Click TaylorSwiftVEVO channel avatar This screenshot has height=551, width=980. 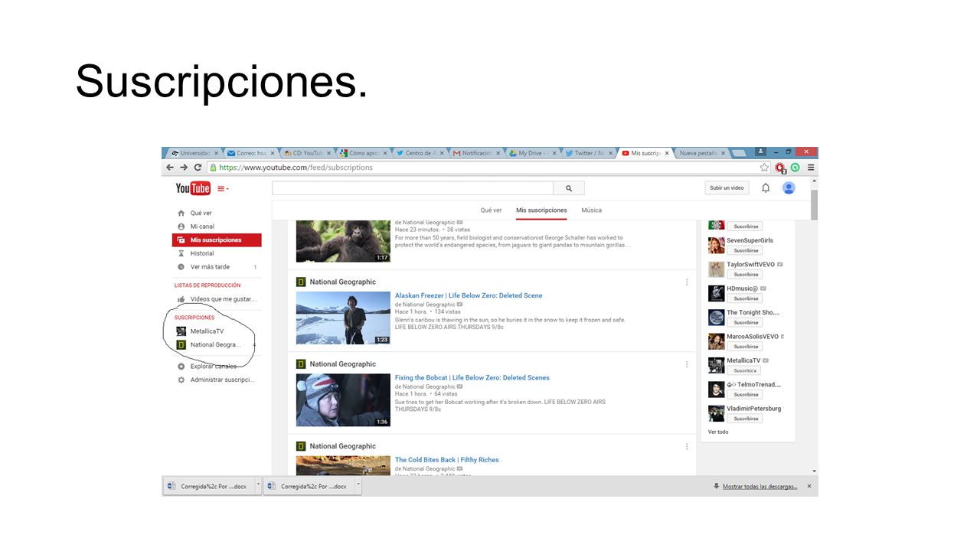[716, 269]
